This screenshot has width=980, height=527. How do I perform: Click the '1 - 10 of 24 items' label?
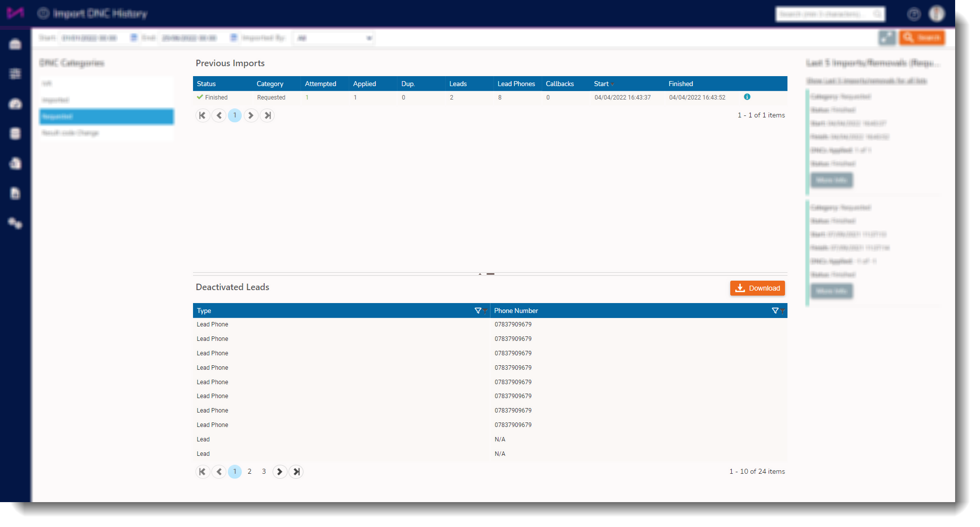(757, 472)
